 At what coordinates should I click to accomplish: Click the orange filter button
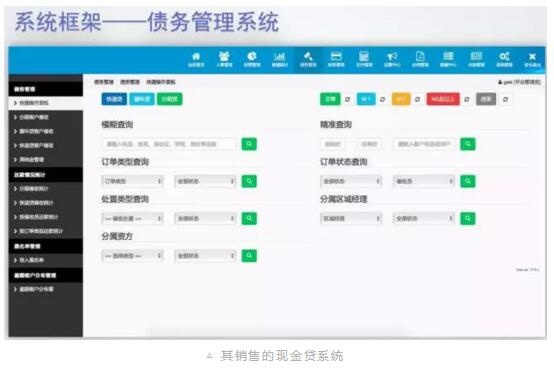pyautogui.click(x=401, y=99)
